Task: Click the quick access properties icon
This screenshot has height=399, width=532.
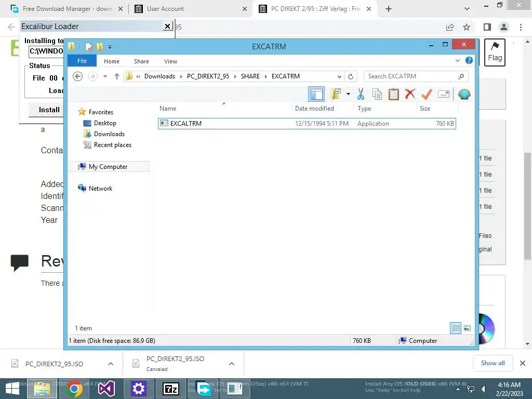Action: pyautogui.click(x=88, y=46)
